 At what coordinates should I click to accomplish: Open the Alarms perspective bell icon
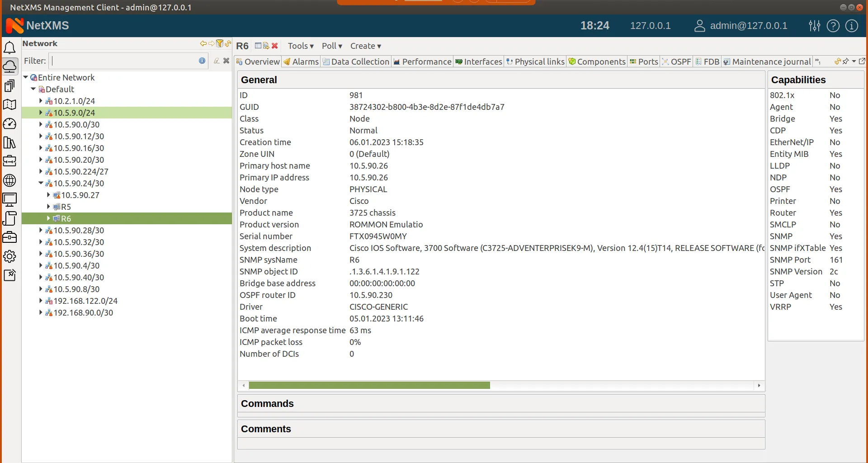[9, 47]
